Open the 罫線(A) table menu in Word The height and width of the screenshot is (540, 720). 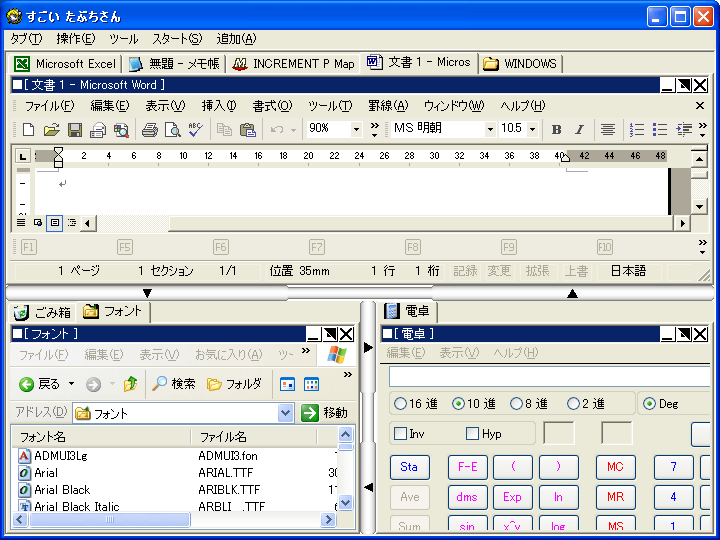point(388,106)
